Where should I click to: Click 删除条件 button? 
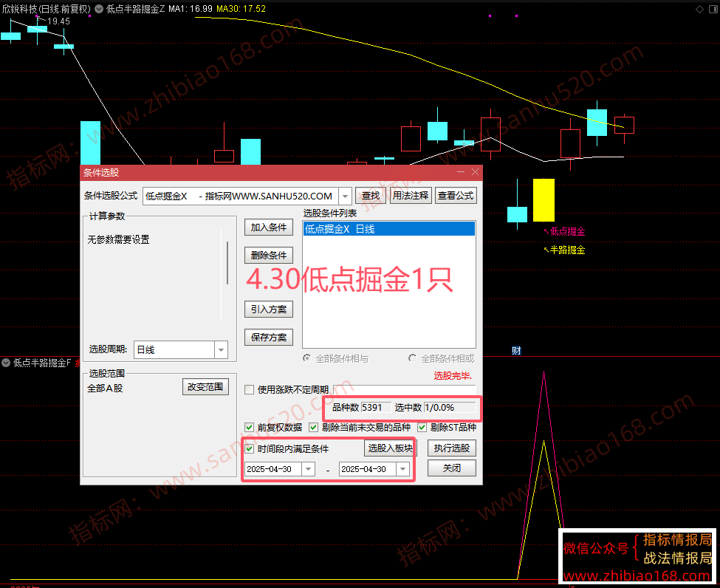click(269, 256)
